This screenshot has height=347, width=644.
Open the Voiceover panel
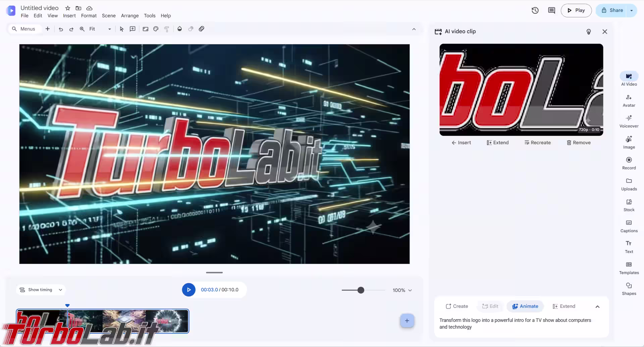point(629,121)
